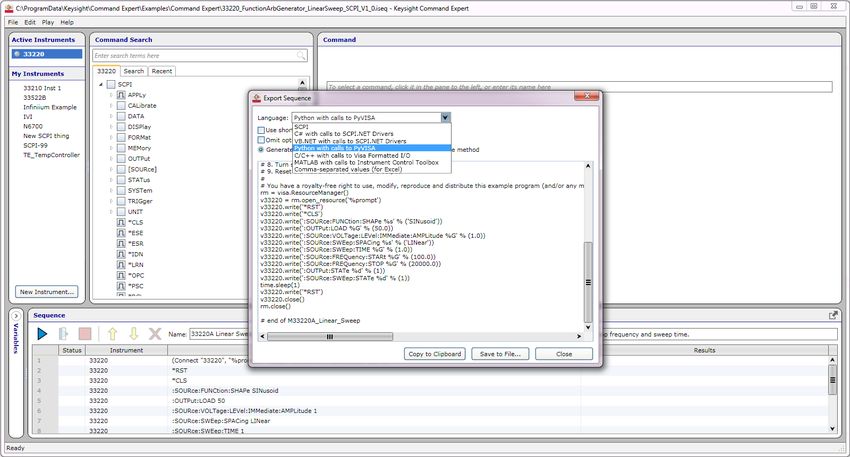The width and height of the screenshot is (850, 457).
Task: Click the command search text field
Action: (x=199, y=55)
